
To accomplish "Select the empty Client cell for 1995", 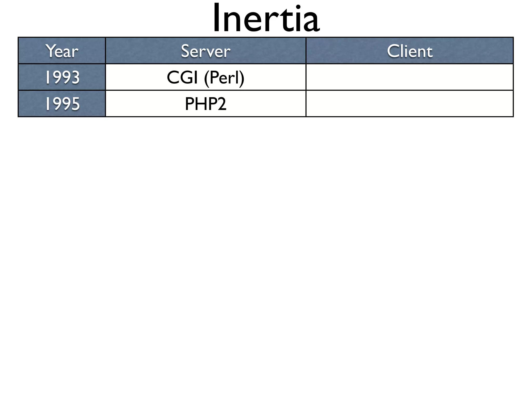I will point(410,104).
